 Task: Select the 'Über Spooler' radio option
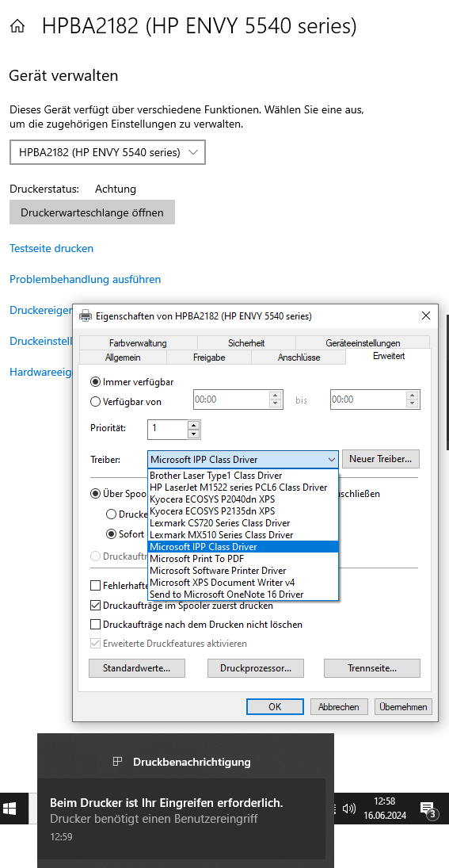pyautogui.click(x=95, y=493)
